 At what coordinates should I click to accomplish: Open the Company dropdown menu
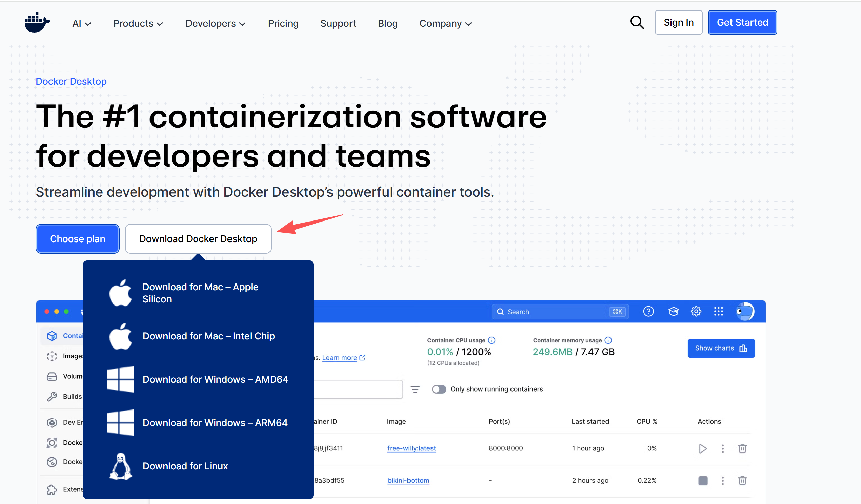pyautogui.click(x=445, y=24)
